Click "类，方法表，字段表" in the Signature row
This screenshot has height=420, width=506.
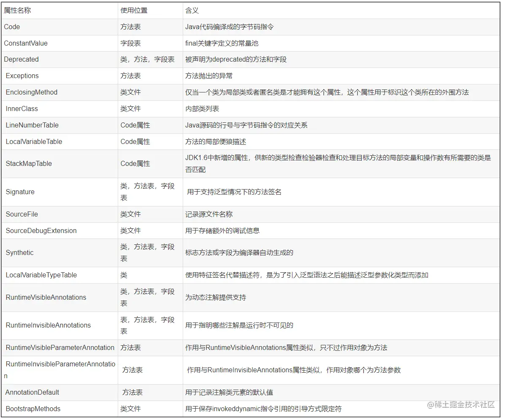point(147,192)
